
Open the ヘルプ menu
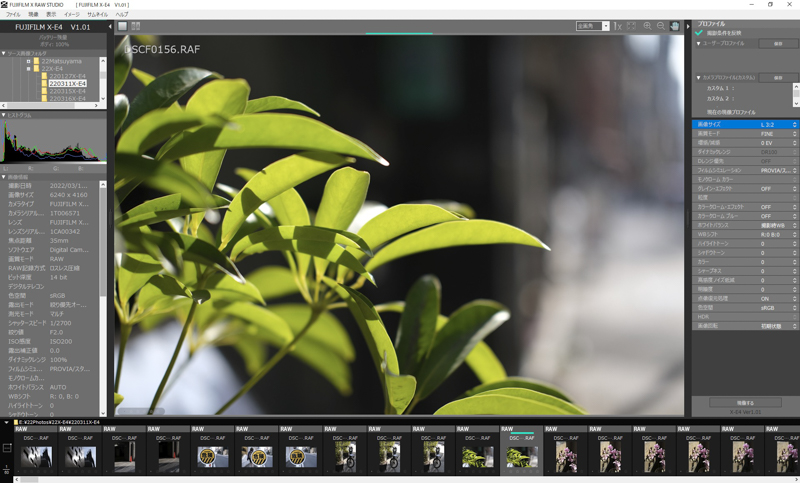(x=122, y=14)
